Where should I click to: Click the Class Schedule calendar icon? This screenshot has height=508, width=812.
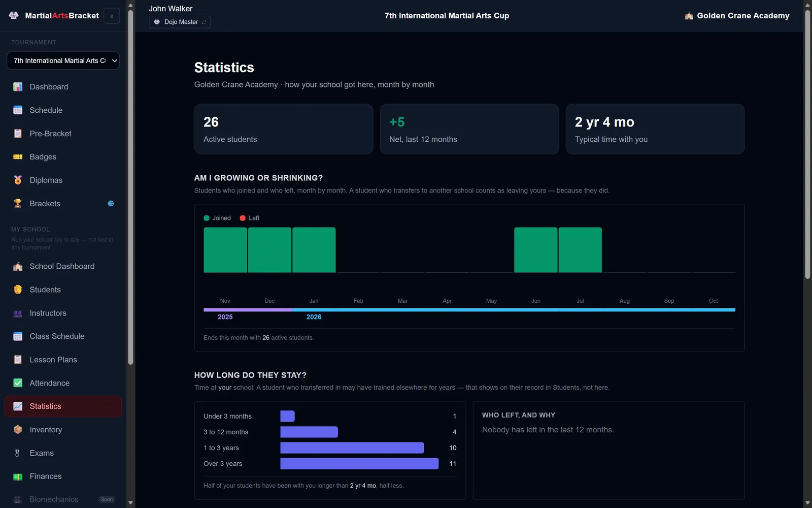[x=18, y=336]
